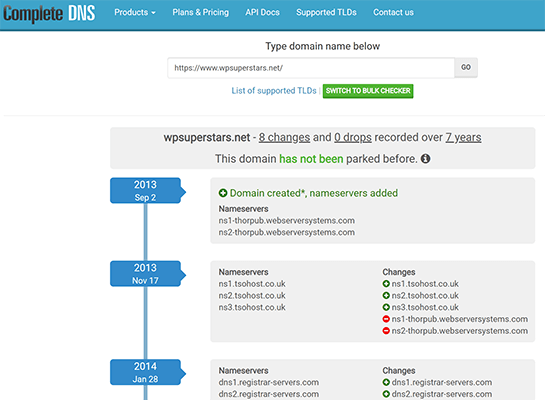
Task: Open 'List of supported TLDs' link
Action: [x=274, y=91]
